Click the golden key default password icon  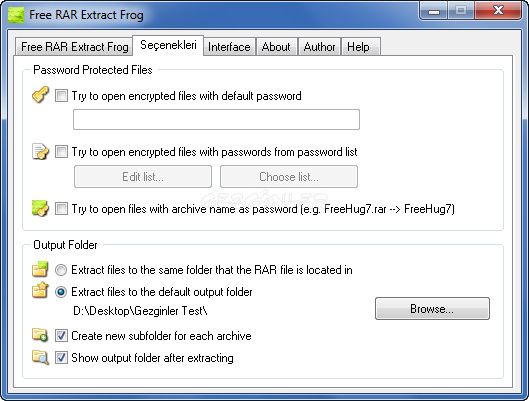tap(40, 95)
